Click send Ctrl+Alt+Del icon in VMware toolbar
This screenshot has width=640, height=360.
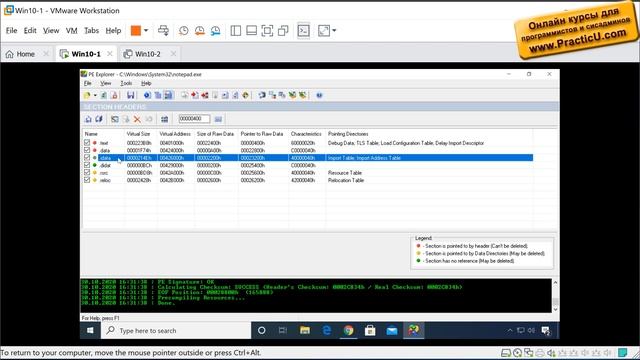pos(163,31)
